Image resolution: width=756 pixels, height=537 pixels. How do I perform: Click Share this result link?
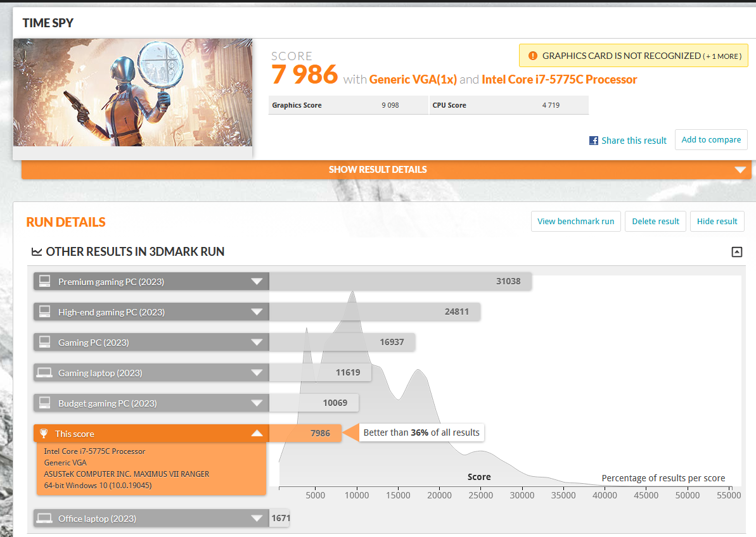[634, 141]
